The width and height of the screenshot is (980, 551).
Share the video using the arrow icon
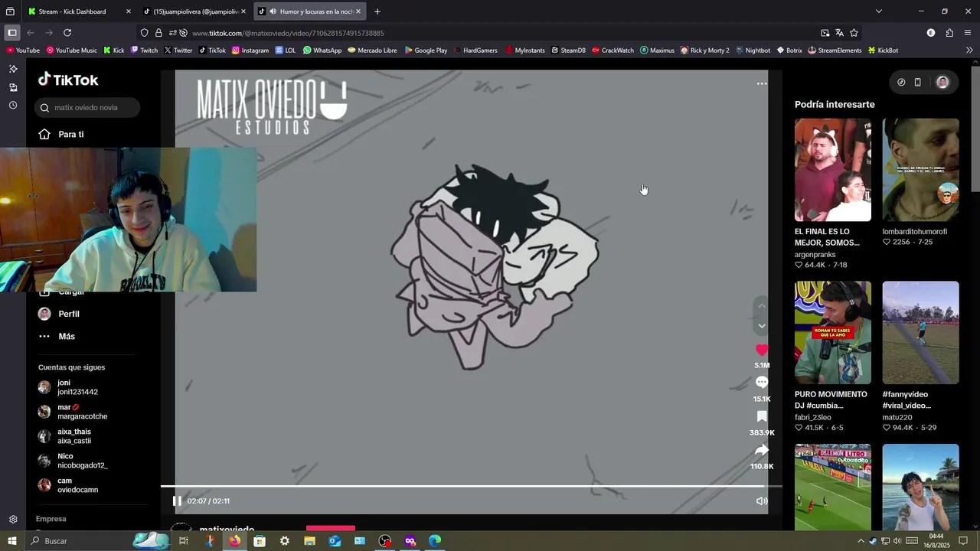(762, 450)
